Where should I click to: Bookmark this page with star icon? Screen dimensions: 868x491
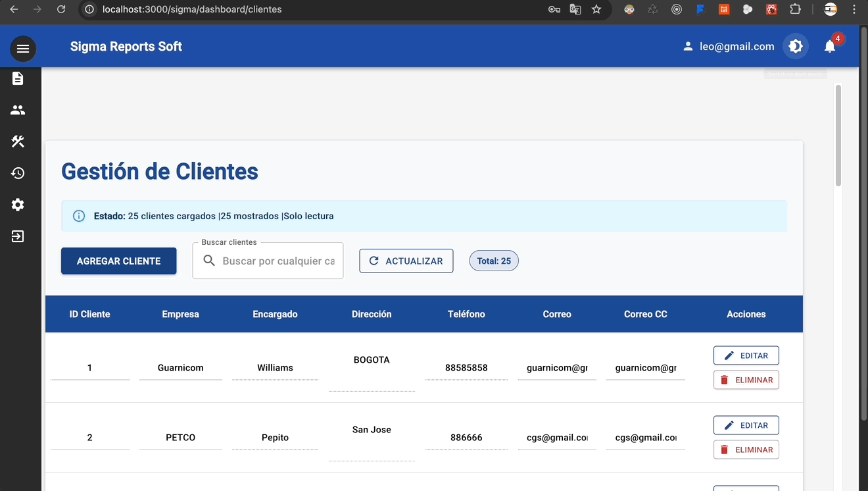pos(596,9)
